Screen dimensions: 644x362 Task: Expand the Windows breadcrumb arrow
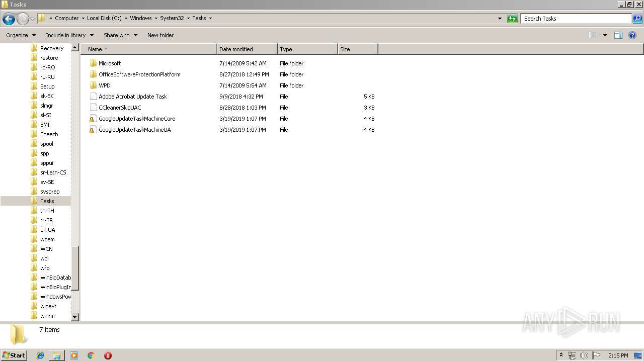156,18
